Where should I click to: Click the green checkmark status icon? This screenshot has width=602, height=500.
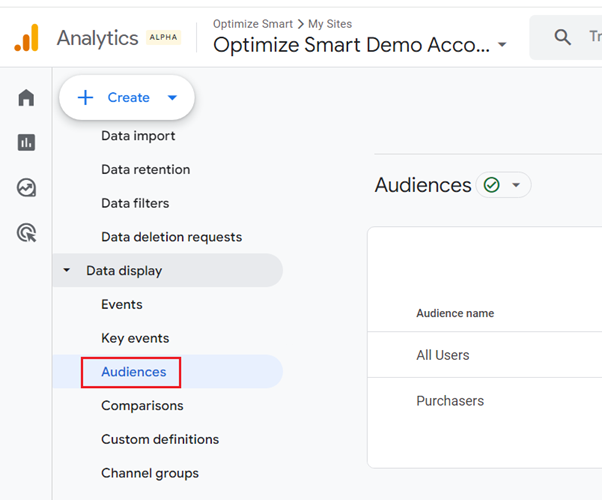[x=491, y=185]
